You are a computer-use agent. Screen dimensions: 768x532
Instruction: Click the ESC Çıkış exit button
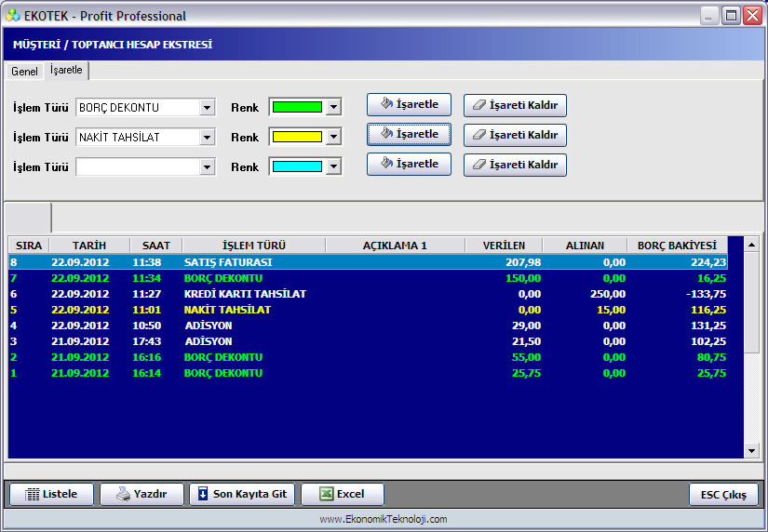[723, 494]
